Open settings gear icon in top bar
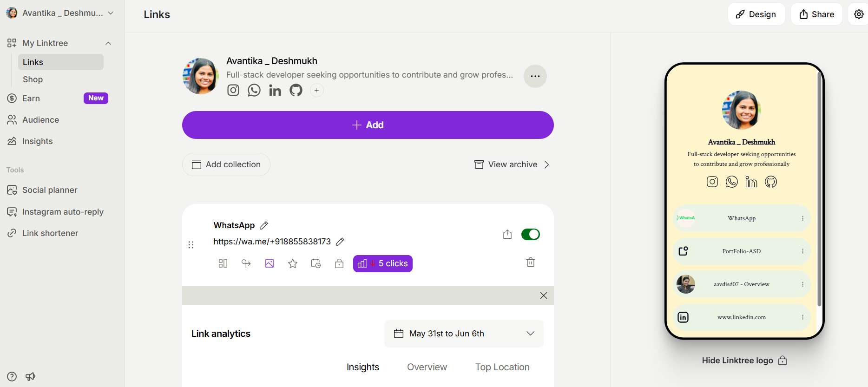 [x=859, y=14]
